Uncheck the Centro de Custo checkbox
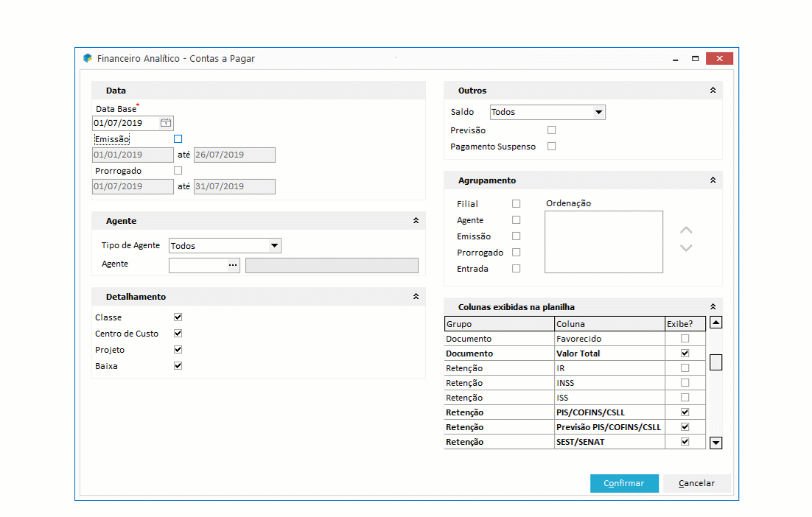The image size is (812, 517). coord(178,334)
